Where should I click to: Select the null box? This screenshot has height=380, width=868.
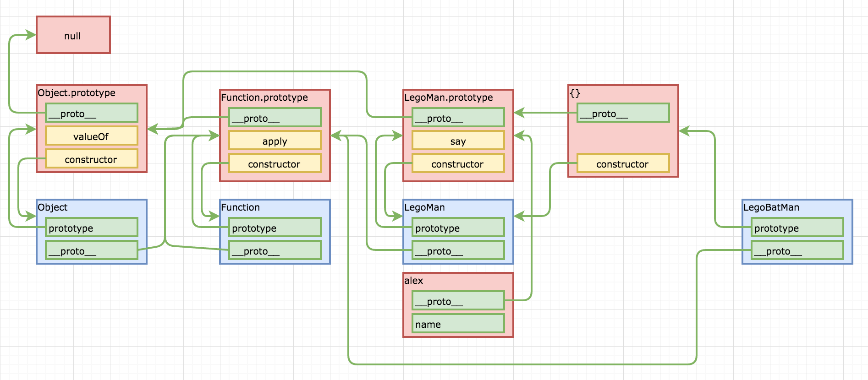click(73, 35)
